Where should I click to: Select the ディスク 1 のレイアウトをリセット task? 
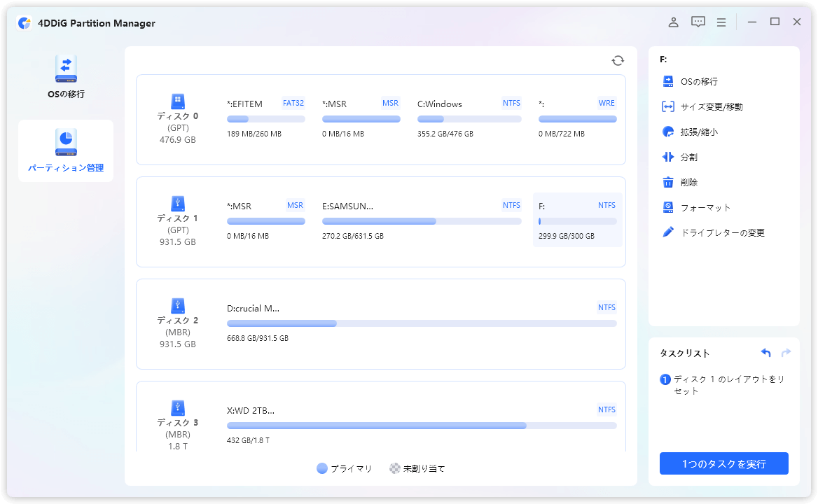pos(723,385)
